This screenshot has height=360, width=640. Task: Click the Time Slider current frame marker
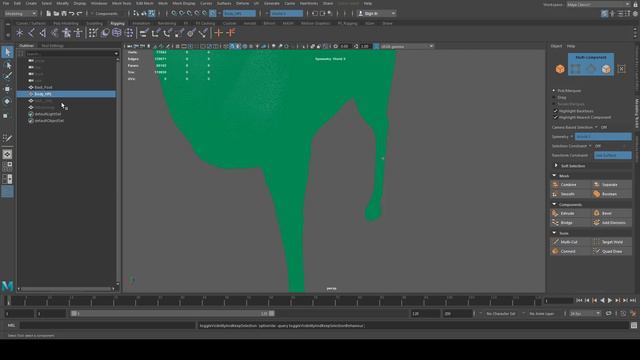[8, 301]
